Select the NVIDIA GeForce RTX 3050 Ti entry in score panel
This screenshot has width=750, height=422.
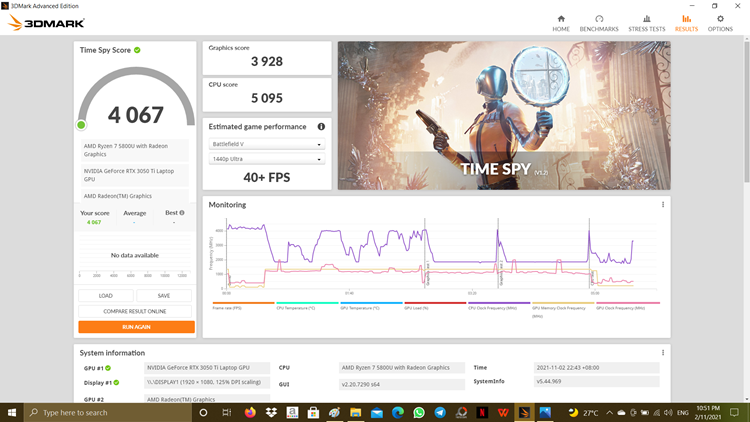click(x=135, y=175)
